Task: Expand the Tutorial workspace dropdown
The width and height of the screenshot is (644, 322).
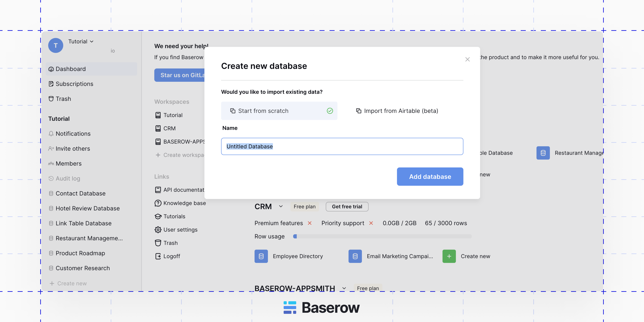Action: tap(92, 42)
